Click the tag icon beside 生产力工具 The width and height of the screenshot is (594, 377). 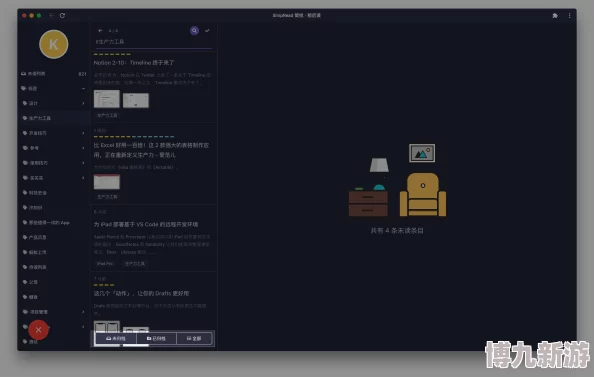pyautogui.click(x=25, y=118)
